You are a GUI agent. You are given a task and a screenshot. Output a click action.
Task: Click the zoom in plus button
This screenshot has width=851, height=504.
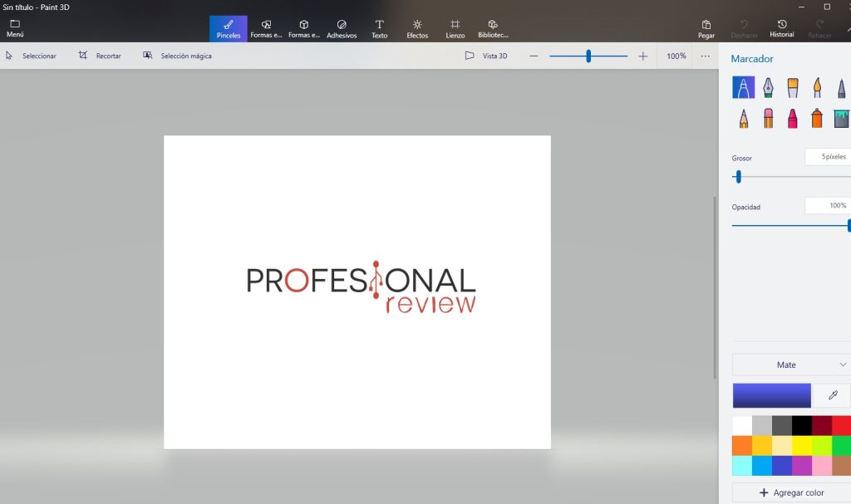point(642,56)
